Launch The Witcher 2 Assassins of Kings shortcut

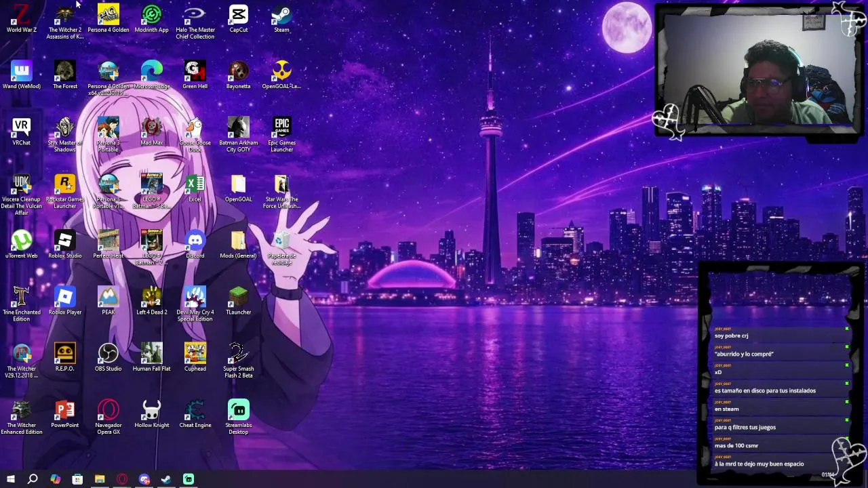coord(65,22)
